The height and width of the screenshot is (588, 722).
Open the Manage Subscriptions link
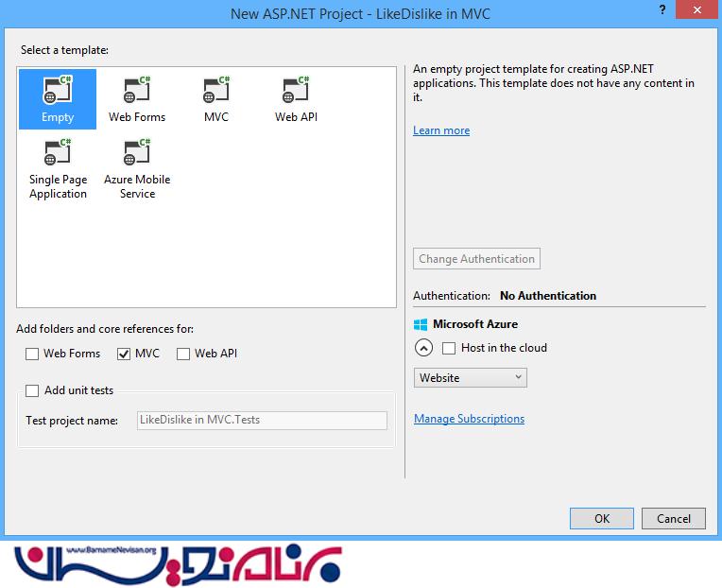(469, 419)
